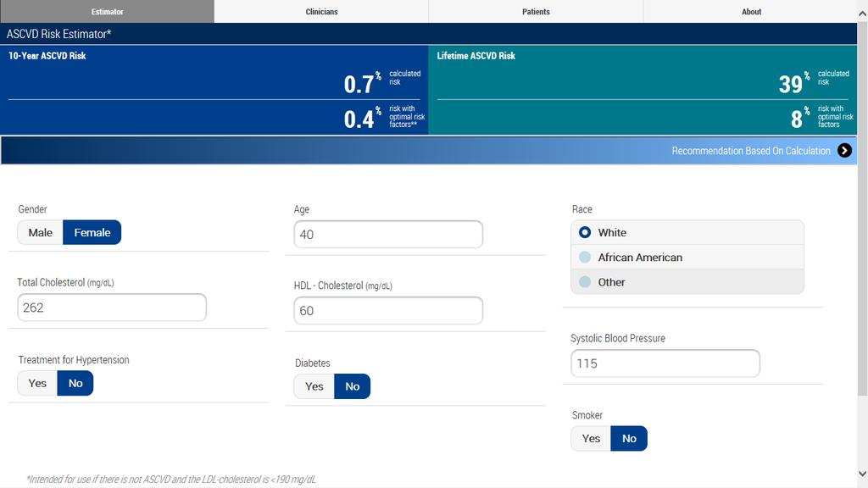Click the ASCVD Risk Estimator title
The height and width of the screenshot is (488, 868).
pos(58,34)
